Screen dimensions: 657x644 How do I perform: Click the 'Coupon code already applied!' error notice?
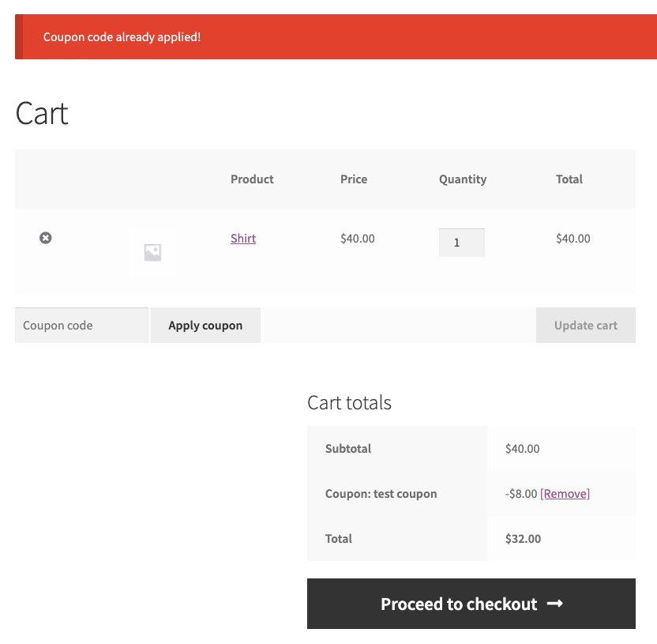click(x=336, y=37)
